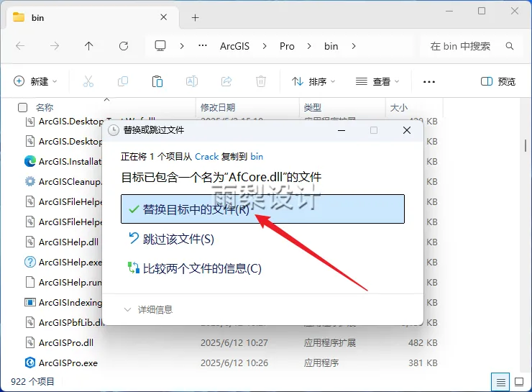Click the Paste icon in toolbar
532x392 pixels.
click(x=157, y=81)
